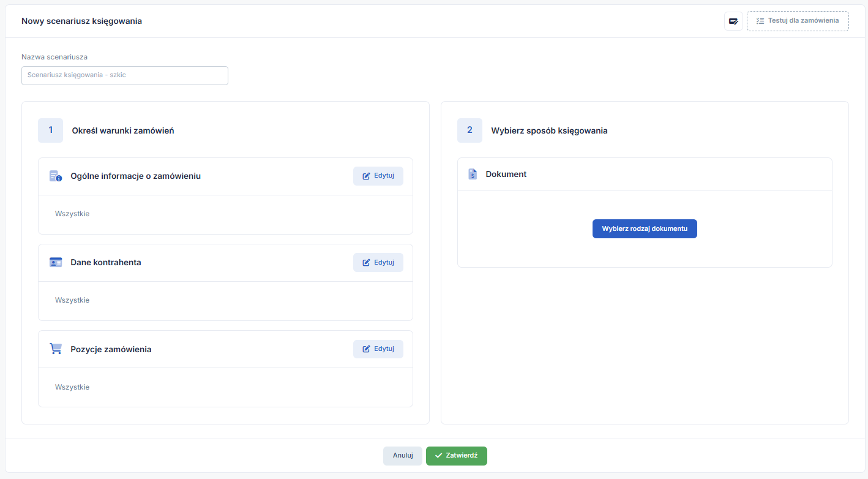Edit the Dane kontrahenta section
Viewport: 868px width, 479px height.
(x=378, y=262)
